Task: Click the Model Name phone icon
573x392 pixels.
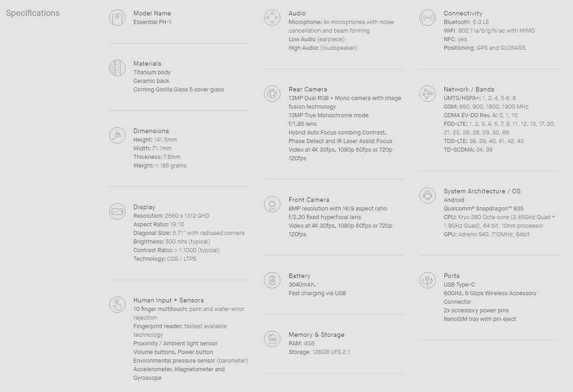Action: pyautogui.click(x=117, y=18)
